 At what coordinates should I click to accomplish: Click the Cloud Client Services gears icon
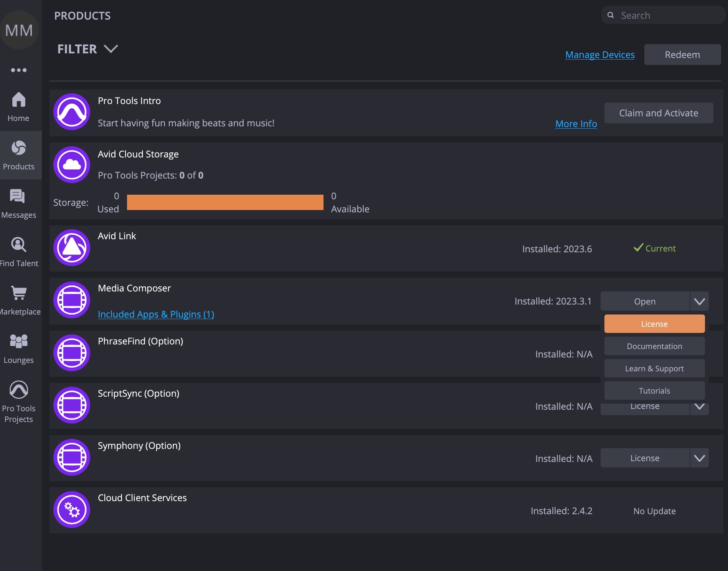[x=72, y=510]
